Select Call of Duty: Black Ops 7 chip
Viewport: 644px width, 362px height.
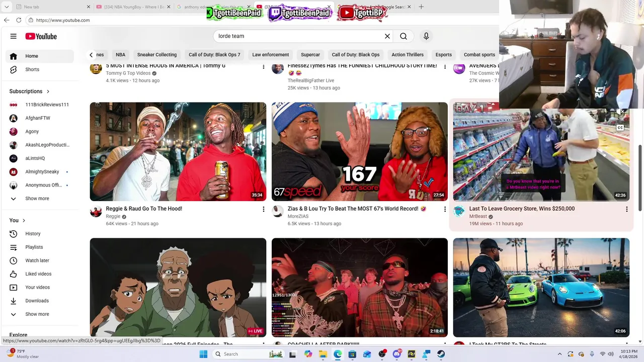tap(214, 55)
